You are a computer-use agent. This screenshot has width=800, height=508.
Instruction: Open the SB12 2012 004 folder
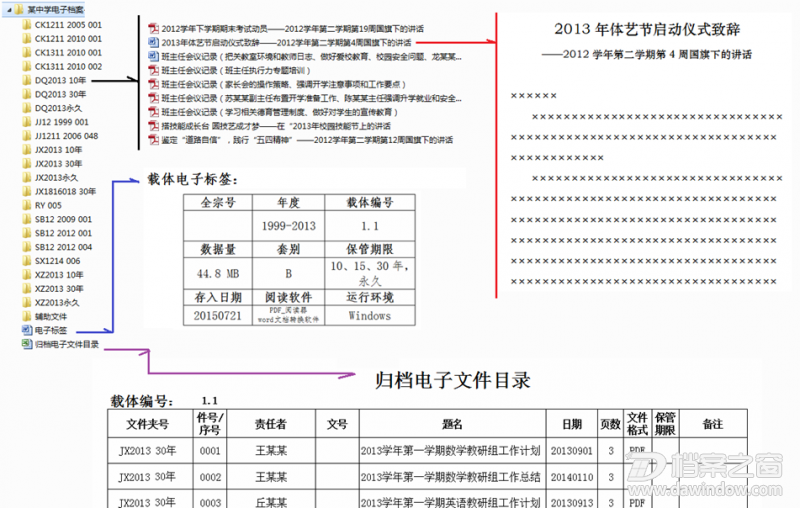tap(63, 247)
